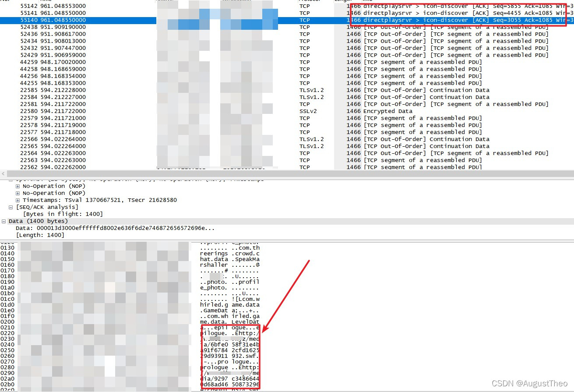Viewport: 574px width, 392px height.
Task: Select TLSv1.2 packet 22566
Action: 287,139
